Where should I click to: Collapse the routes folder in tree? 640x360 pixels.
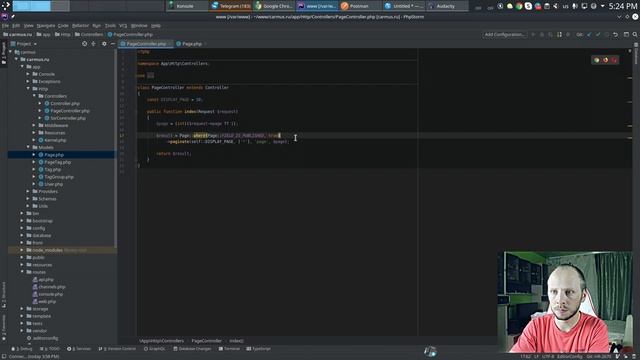pyautogui.click(x=22, y=272)
